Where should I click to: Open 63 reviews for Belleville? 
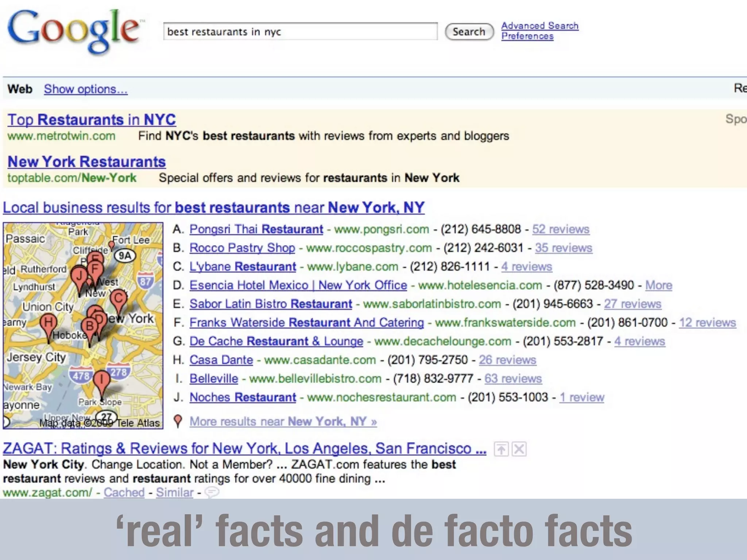click(x=513, y=378)
